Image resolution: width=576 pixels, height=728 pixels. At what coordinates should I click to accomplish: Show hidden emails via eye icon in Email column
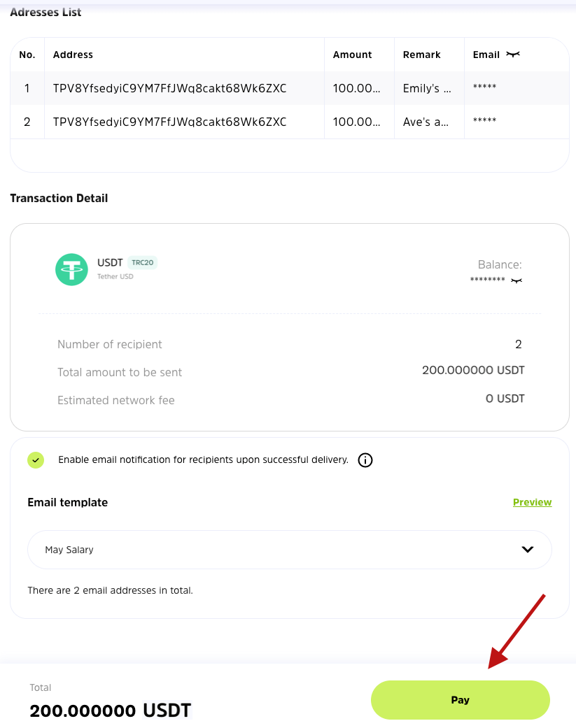(513, 55)
